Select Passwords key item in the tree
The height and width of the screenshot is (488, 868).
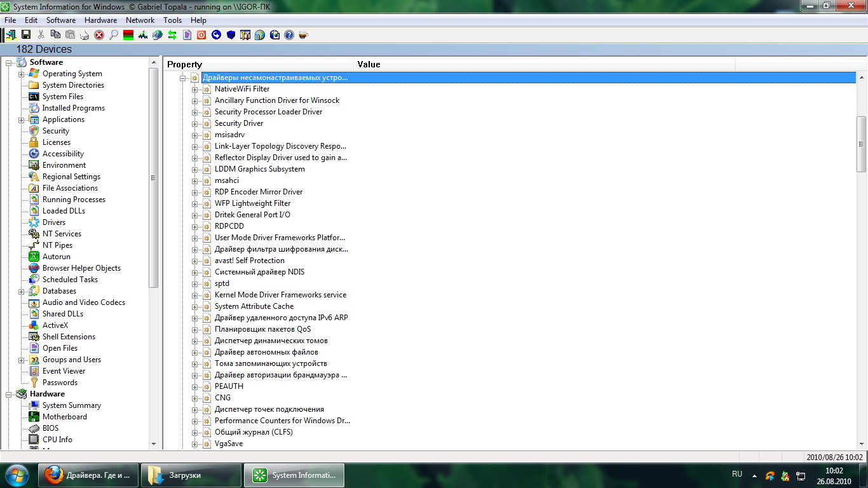tap(60, 383)
